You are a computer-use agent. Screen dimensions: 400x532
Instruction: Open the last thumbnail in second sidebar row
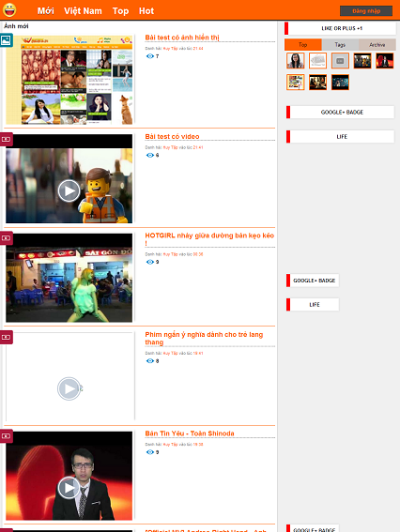click(x=340, y=83)
